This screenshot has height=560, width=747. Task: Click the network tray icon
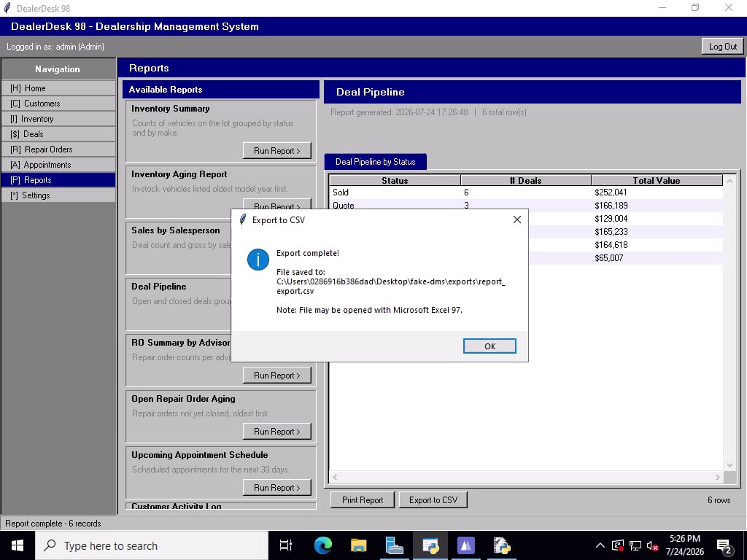635,545
